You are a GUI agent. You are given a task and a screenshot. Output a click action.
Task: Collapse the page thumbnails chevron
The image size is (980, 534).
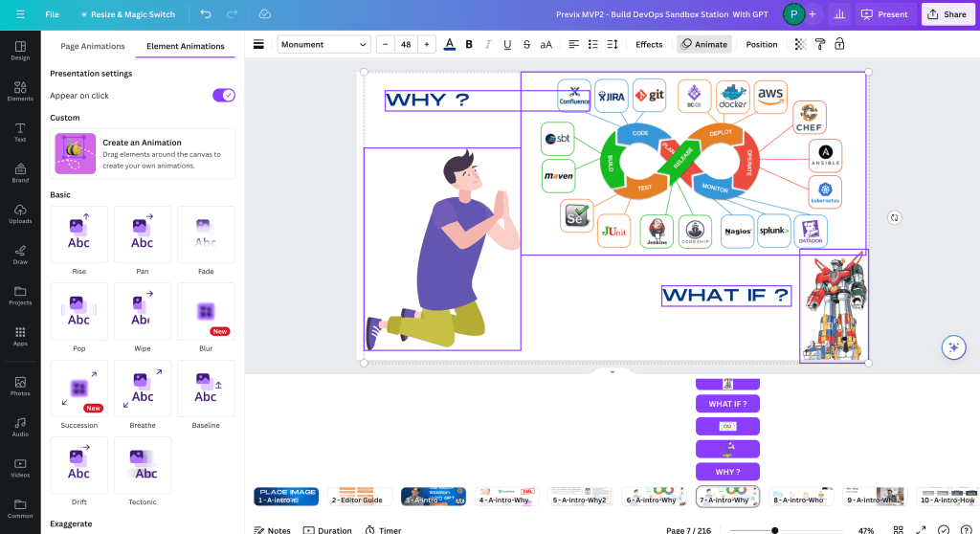612,372
